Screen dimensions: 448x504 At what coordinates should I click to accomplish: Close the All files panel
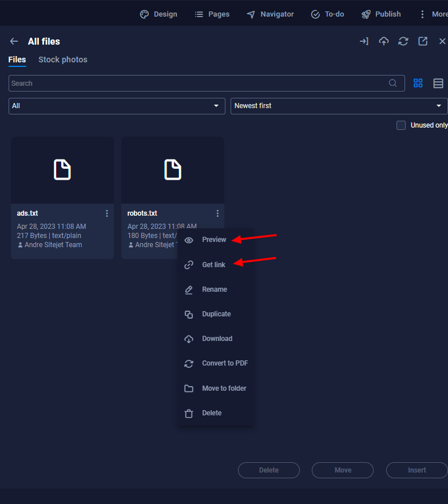click(442, 41)
